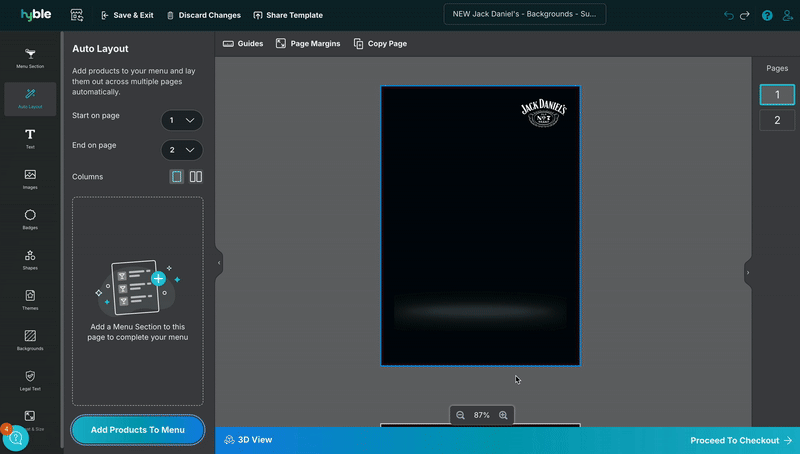The height and width of the screenshot is (454, 800).
Task: Toggle Page Margins display
Action: pyautogui.click(x=308, y=43)
